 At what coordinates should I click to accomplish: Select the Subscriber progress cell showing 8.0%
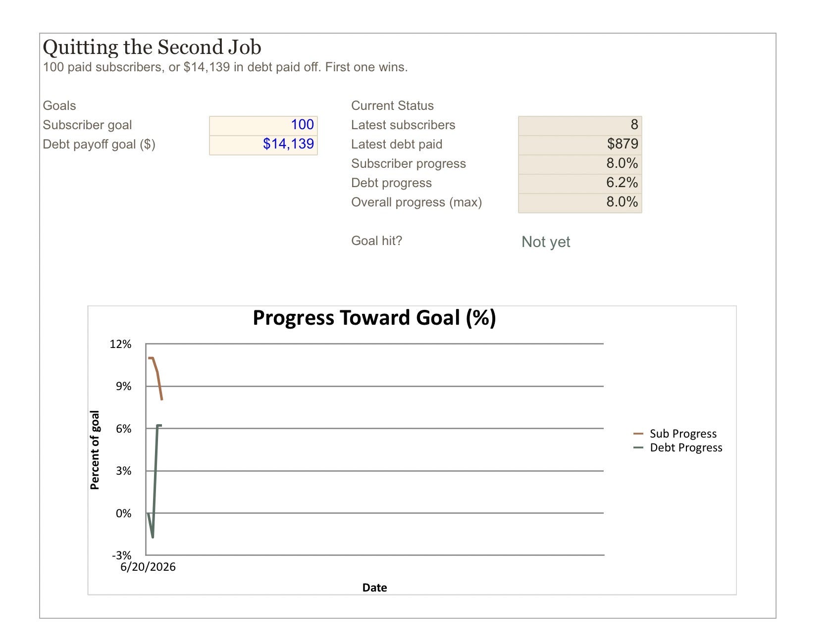tap(580, 164)
